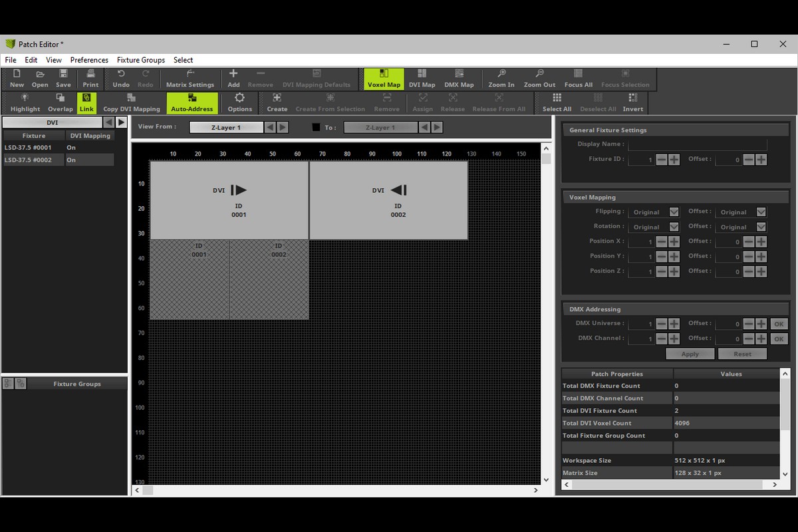This screenshot has width=798, height=532.
Task: Click the black color swatch beside To
Action: [316, 127]
